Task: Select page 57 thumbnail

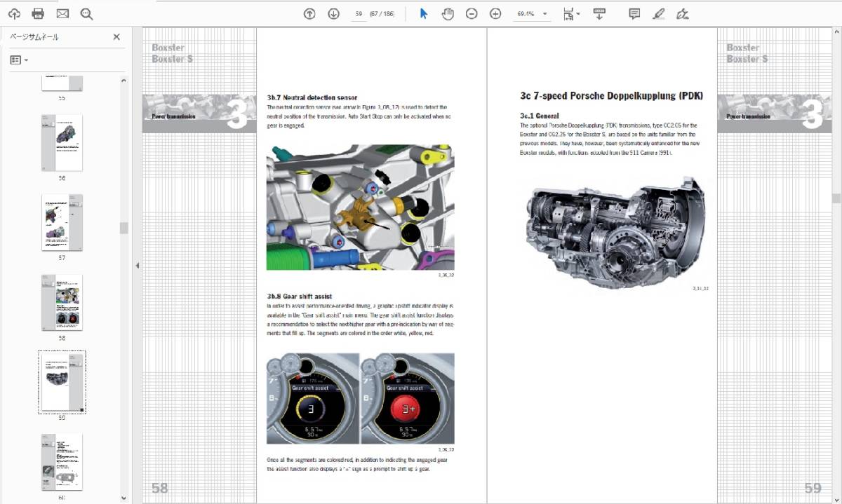Action: [62, 222]
